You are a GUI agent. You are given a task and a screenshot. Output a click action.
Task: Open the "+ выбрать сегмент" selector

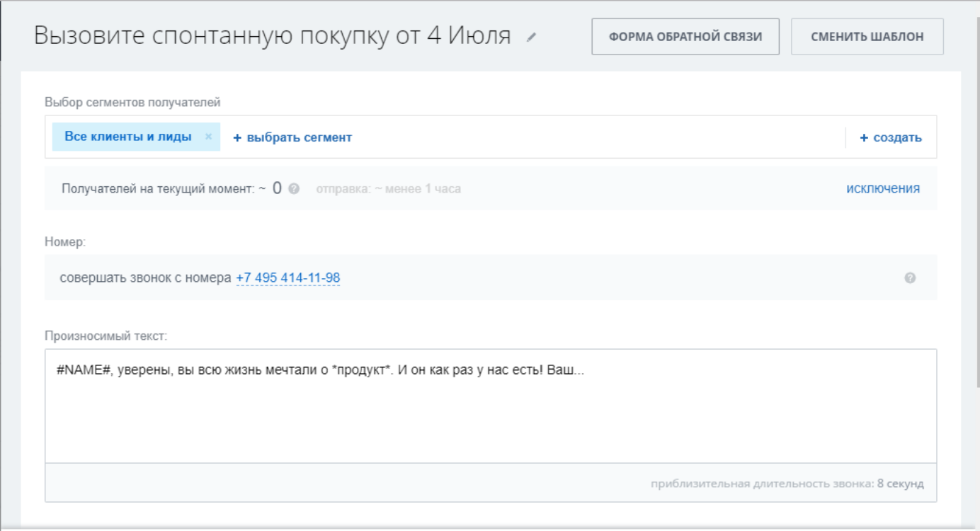(x=292, y=137)
